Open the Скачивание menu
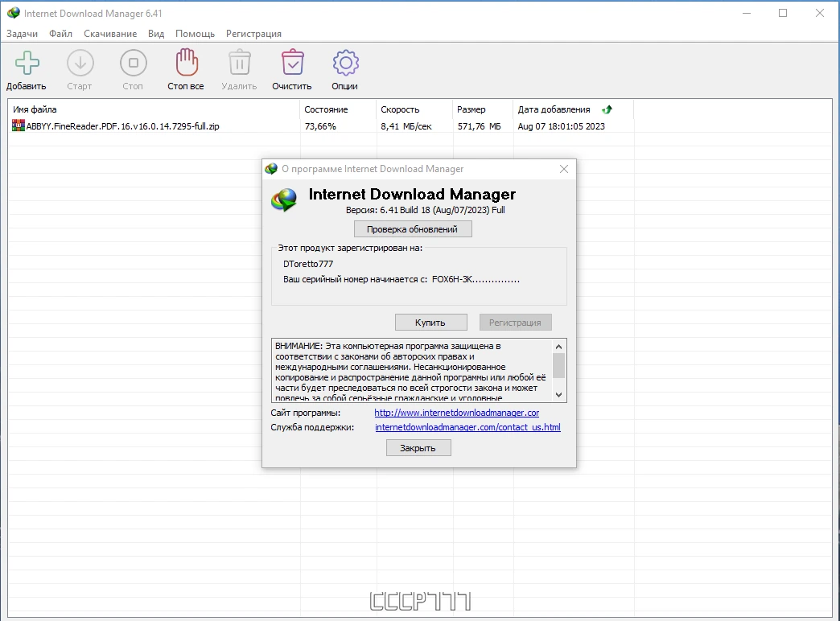Viewport: 840px width, 621px height. click(109, 34)
